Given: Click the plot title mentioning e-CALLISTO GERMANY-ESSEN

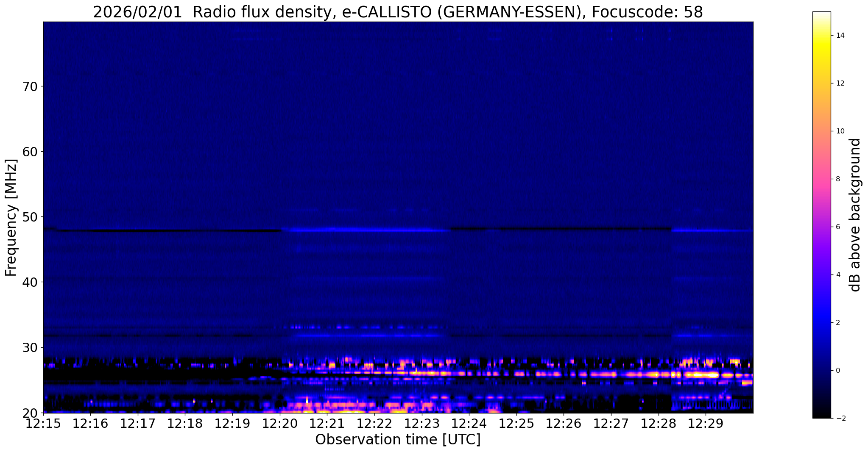Looking at the screenshot, I should pyautogui.click(x=398, y=12).
